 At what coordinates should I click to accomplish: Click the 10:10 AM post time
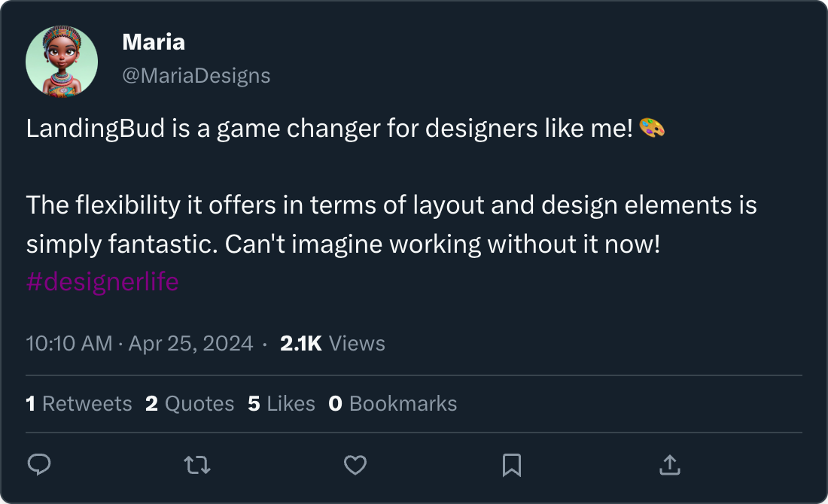click(69, 344)
